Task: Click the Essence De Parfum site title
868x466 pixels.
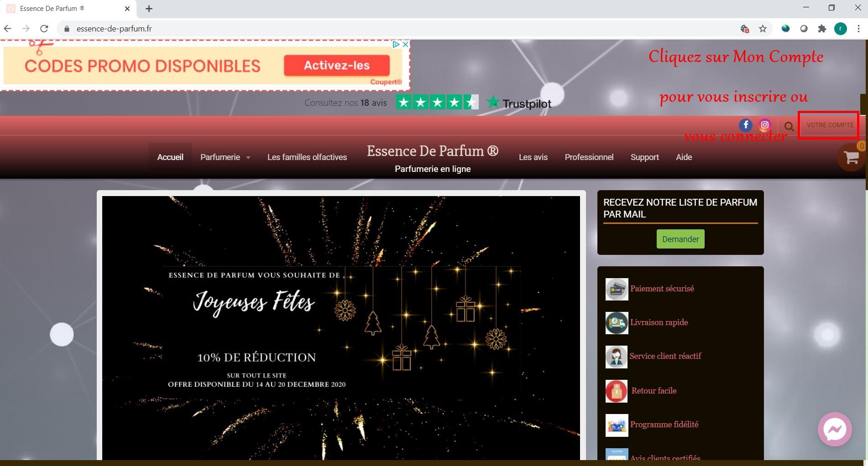Action: 433,151
